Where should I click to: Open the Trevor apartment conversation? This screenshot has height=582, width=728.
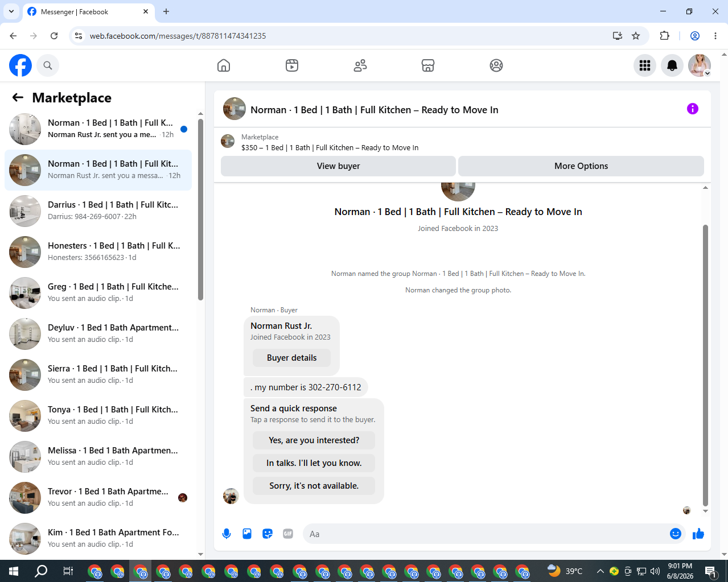pyautogui.click(x=98, y=498)
